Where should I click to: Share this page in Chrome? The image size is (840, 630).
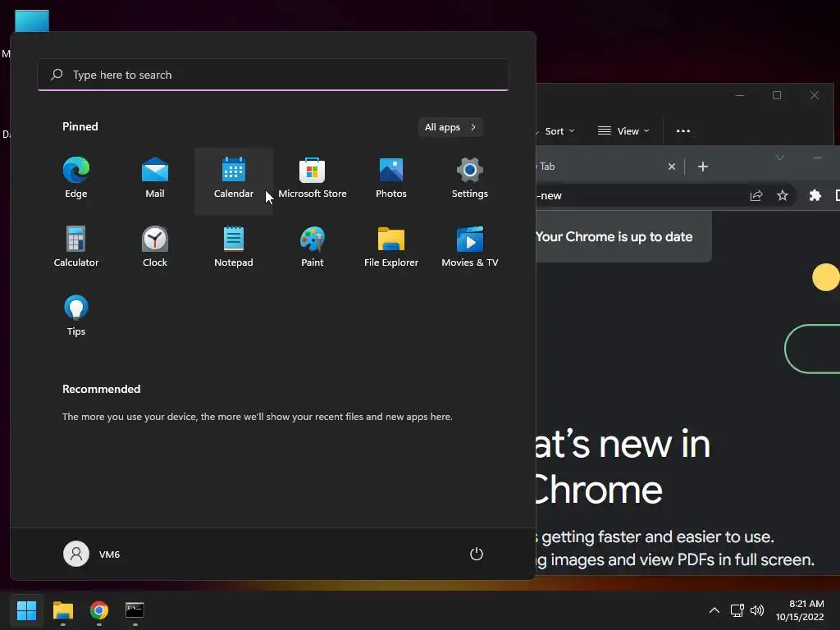(x=756, y=195)
